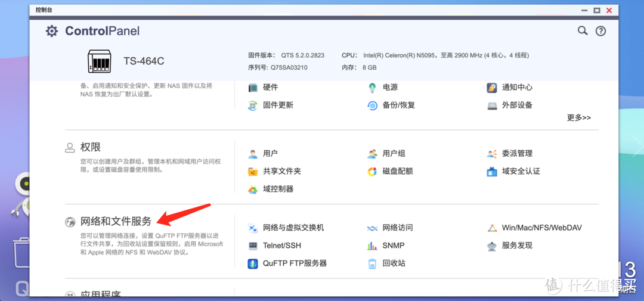Open the 用户组 icon
The width and height of the screenshot is (644, 301).
[x=372, y=154]
